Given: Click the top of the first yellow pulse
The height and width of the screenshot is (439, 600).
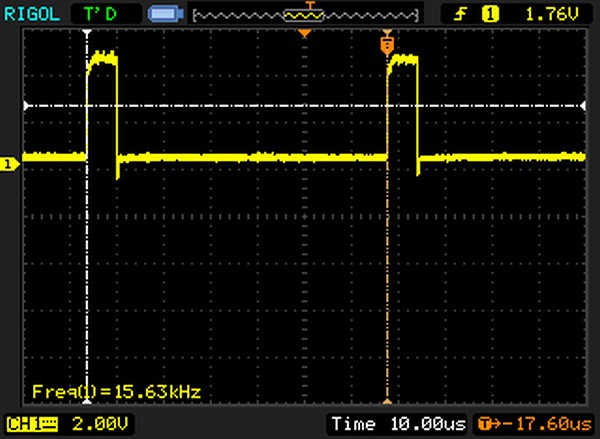Looking at the screenshot, I should [103, 62].
